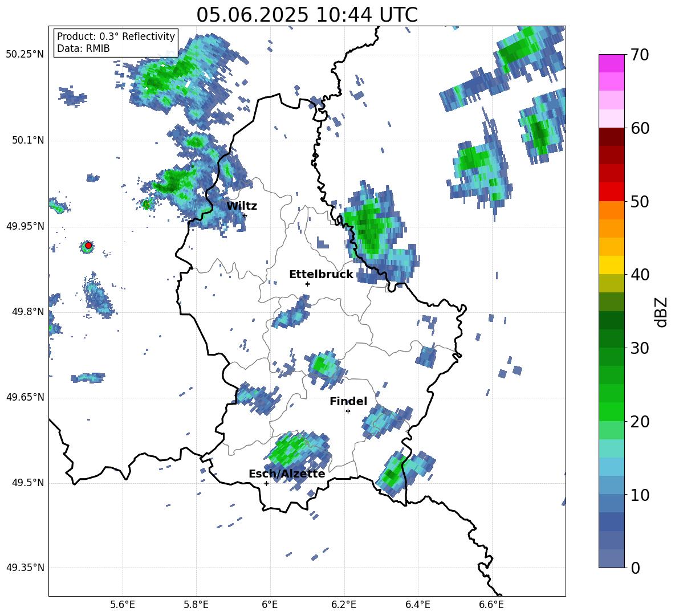Image resolution: width=675 pixels, height=616 pixels.
Task: Click the Findel city label
Action: coord(348,401)
